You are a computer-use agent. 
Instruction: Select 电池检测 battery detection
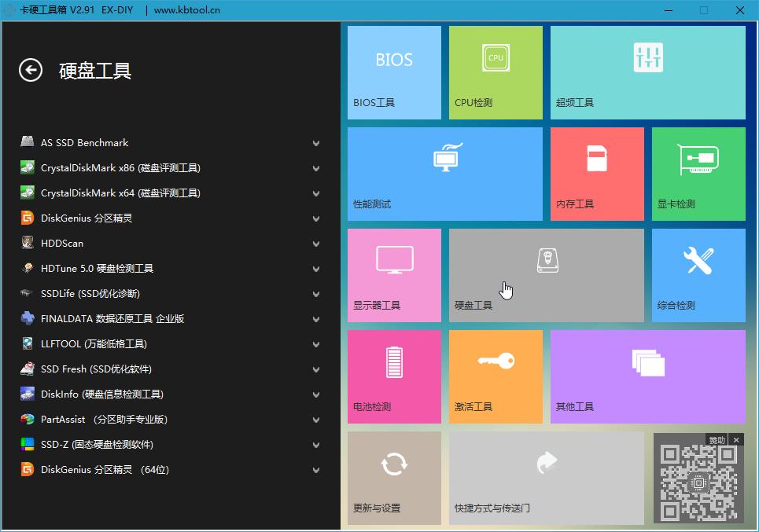tap(393, 376)
